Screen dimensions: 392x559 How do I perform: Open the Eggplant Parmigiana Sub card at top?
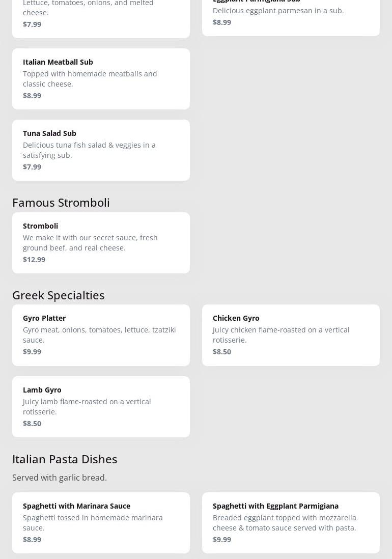(290, 15)
